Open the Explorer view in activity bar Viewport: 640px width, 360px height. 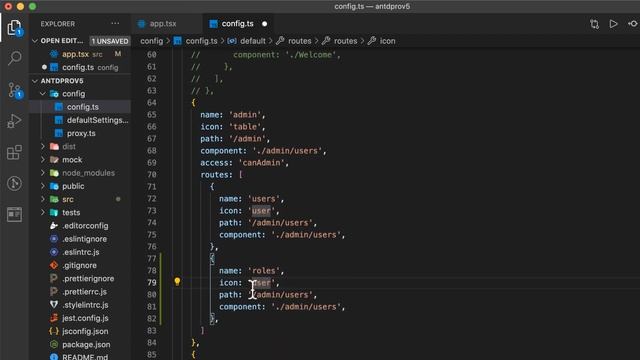[14, 28]
